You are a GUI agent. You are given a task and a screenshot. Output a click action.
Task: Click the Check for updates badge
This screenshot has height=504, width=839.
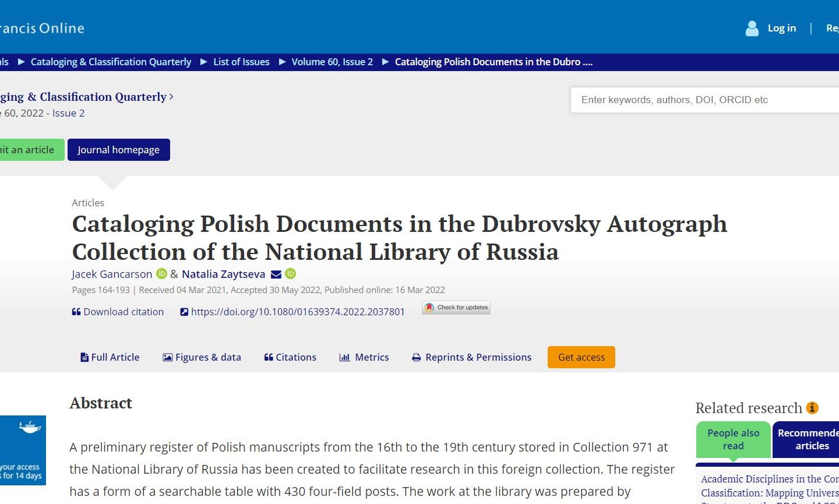pos(456,308)
